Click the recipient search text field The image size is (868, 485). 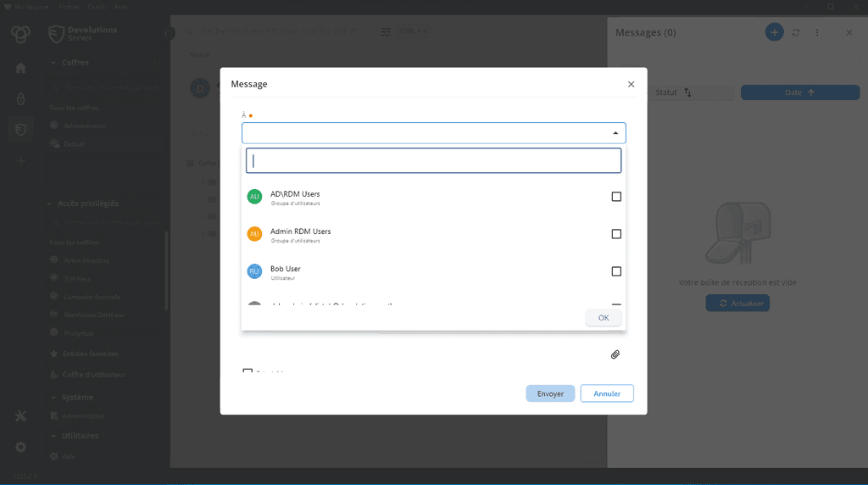coord(433,161)
